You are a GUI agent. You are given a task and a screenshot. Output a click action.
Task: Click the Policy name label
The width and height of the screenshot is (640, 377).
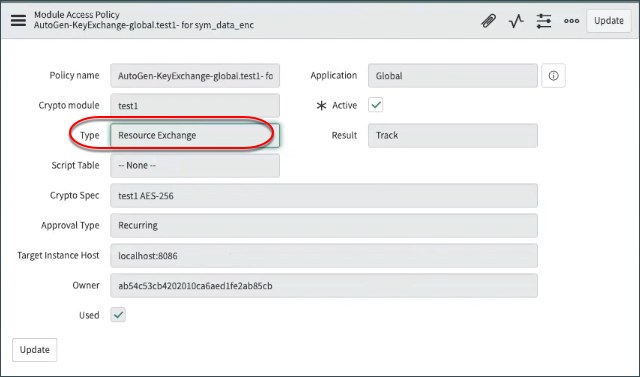pos(74,75)
